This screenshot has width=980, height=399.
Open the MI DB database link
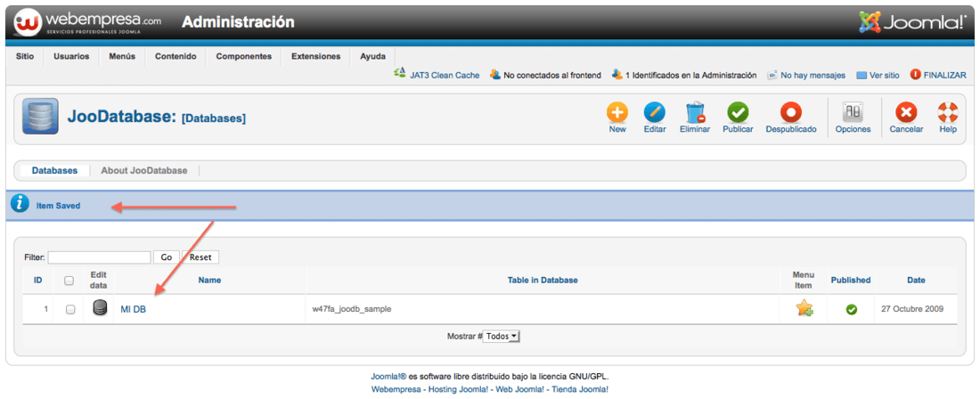point(133,309)
